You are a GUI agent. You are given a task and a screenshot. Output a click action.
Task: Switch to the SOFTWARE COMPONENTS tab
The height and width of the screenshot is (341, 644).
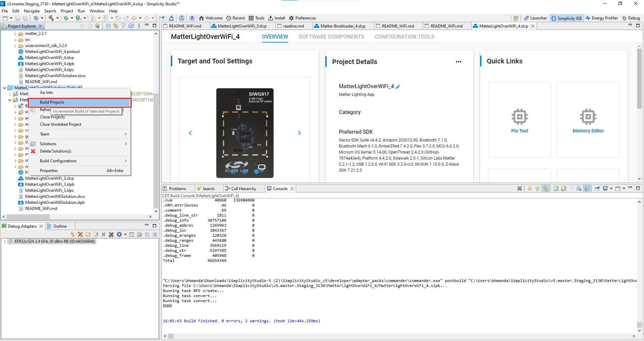pyautogui.click(x=331, y=37)
